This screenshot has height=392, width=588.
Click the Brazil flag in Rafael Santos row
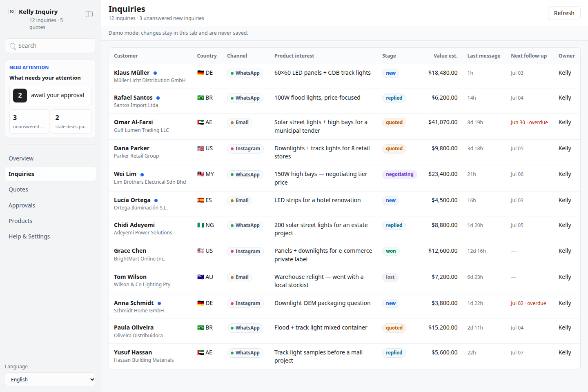click(200, 98)
